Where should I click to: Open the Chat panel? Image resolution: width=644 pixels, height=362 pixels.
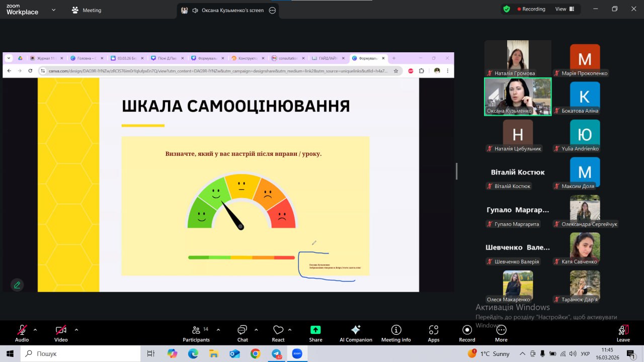(243, 333)
